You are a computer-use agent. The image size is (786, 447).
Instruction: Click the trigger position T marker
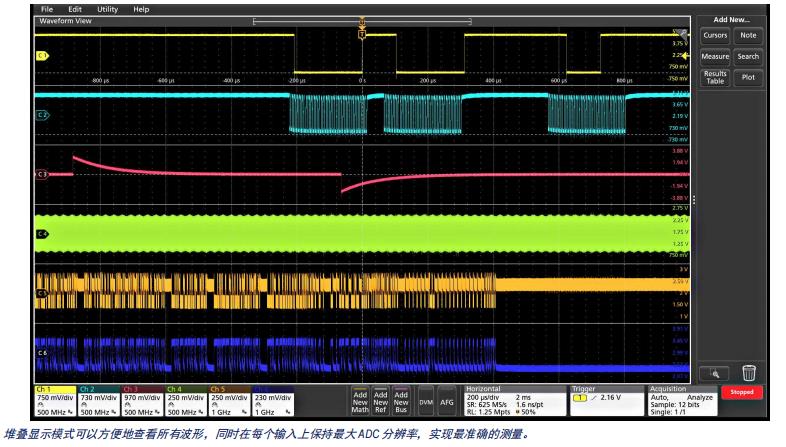362,34
